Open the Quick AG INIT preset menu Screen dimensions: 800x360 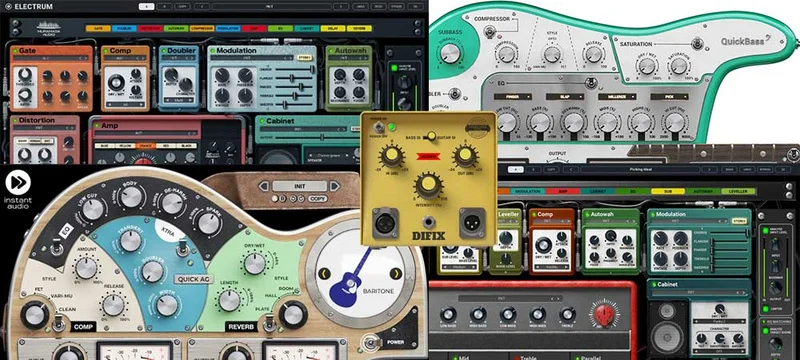[x=299, y=186]
